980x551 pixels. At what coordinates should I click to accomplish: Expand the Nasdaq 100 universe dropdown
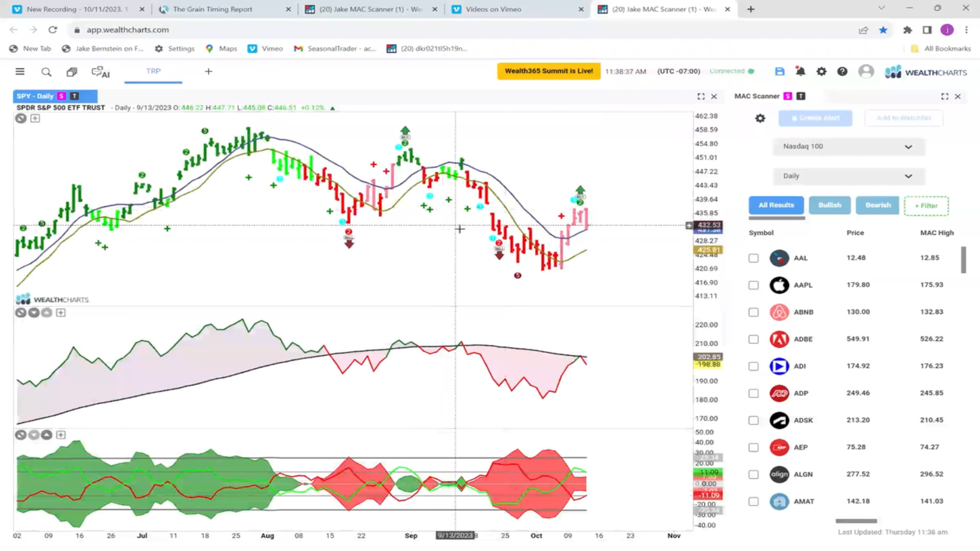[848, 146]
